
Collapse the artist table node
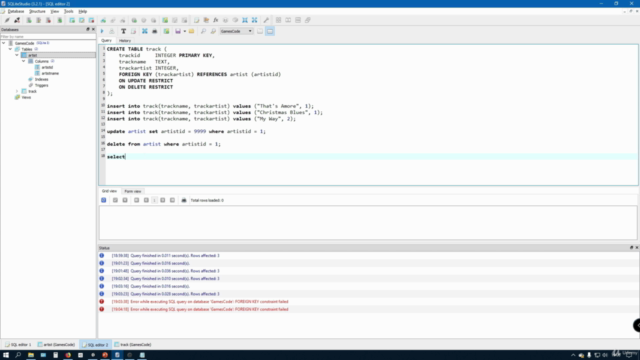point(17,55)
